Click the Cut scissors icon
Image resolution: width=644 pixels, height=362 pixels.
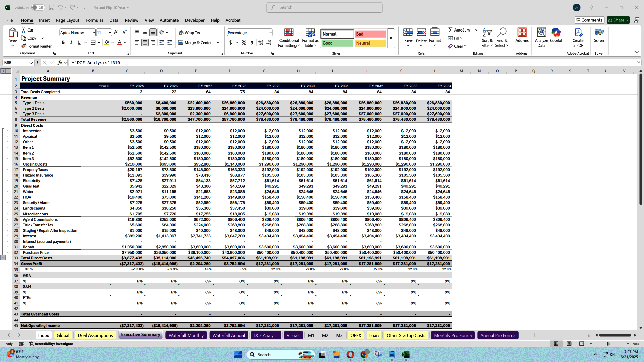coord(24,30)
